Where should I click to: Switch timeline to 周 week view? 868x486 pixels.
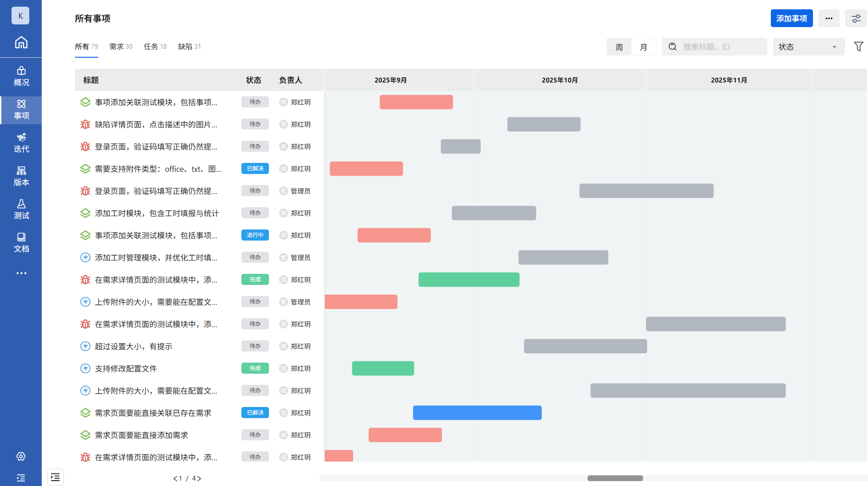[x=619, y=47]
